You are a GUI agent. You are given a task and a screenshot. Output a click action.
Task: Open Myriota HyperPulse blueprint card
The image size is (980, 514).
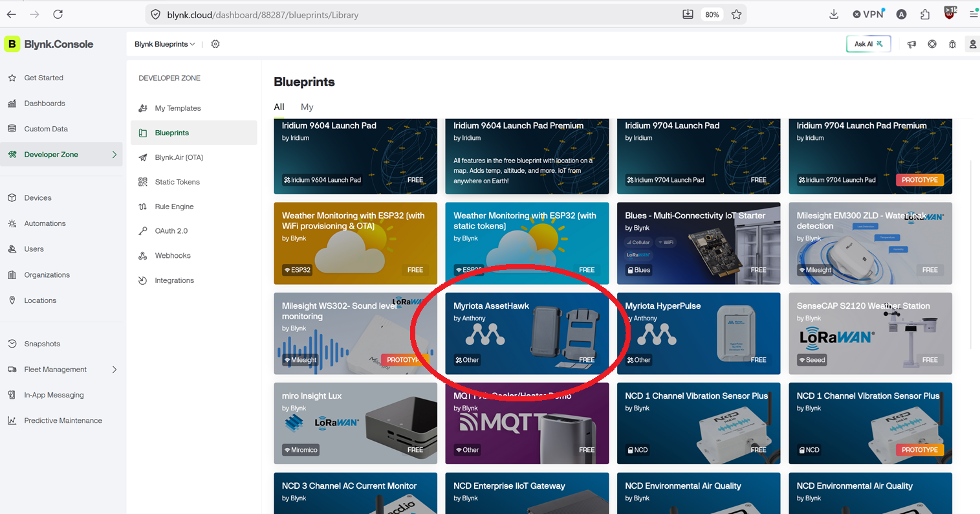699,333
